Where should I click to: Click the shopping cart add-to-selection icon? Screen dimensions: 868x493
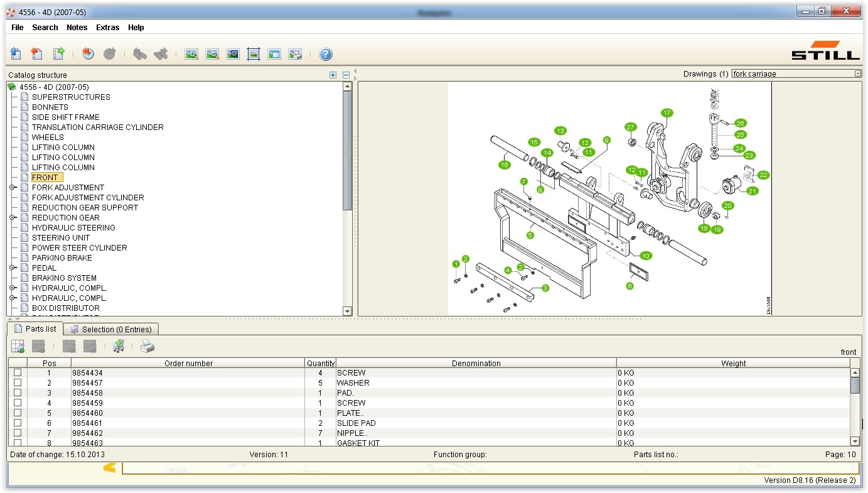[119, 346]
